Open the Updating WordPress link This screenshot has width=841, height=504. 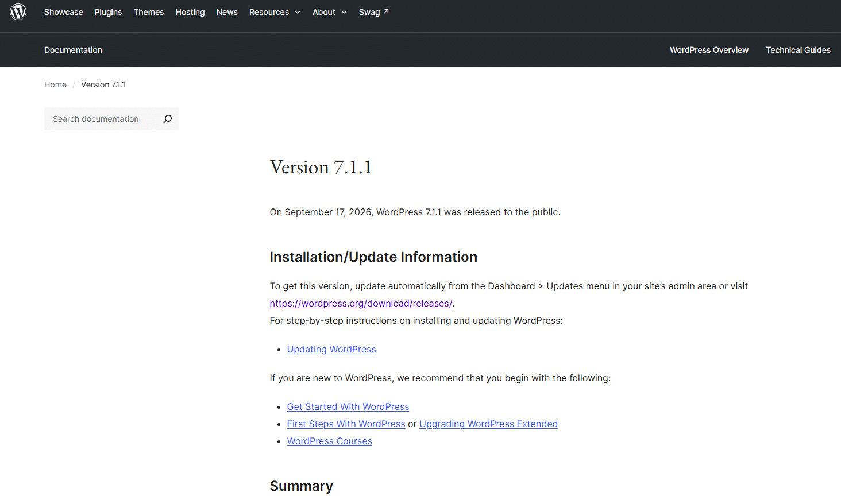tap(331, 349)
